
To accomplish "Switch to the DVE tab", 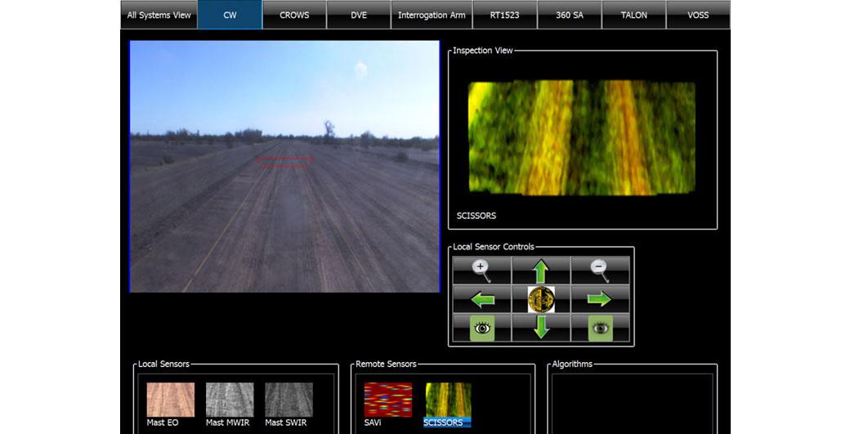I will [359, 15].
